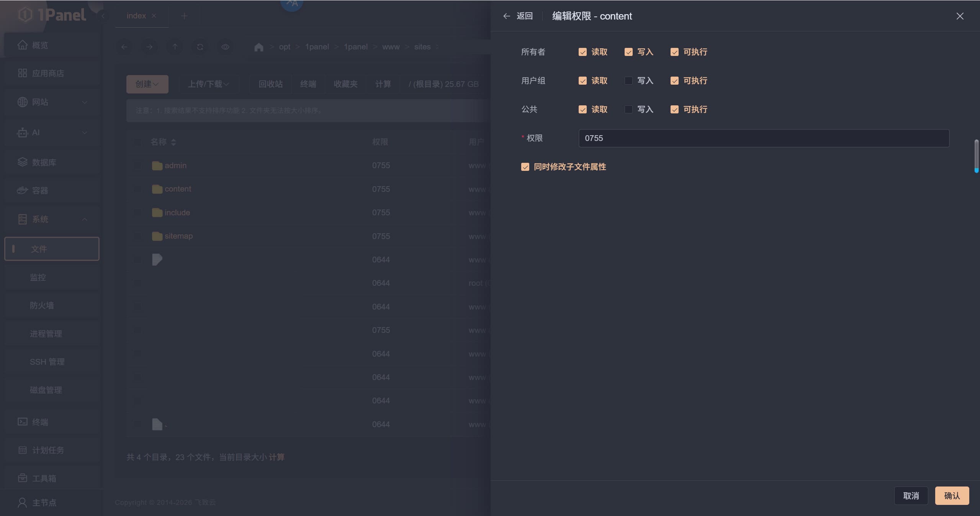Click the back arrow icon beside 返回
Image resolution: width=980 pixels, height=516 pixels.
pyautogui.click(x=506, y=16)
